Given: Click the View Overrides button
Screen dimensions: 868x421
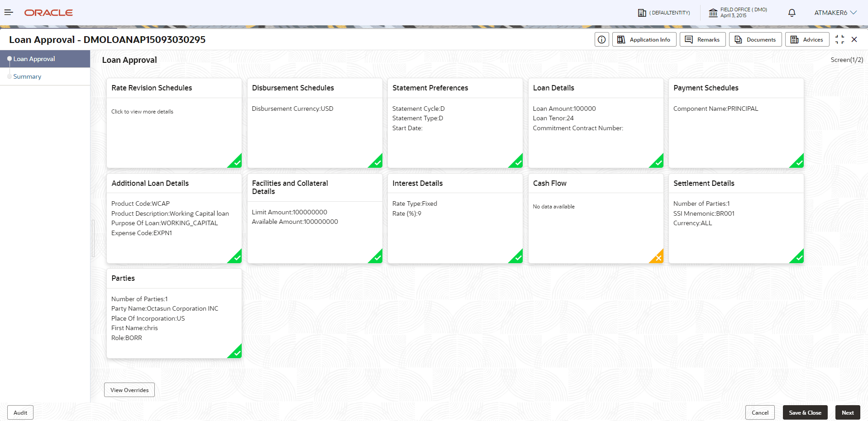Looking at the screenshot, I should pos(129,390).
